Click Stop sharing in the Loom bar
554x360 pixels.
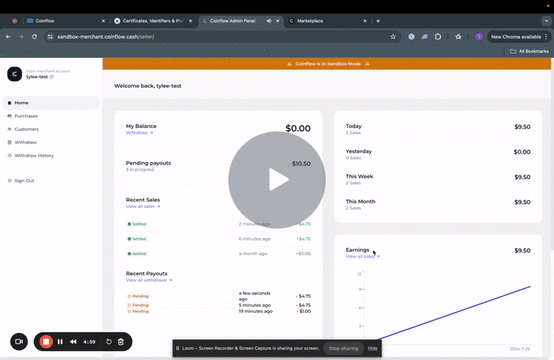tap(343, 348)
